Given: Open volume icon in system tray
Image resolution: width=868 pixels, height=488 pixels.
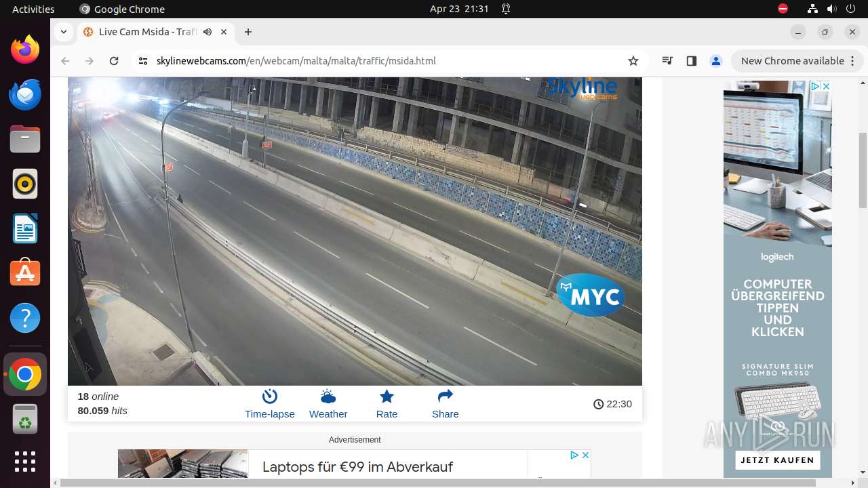Looking at the screenshot, I should (x=831, y=9).
